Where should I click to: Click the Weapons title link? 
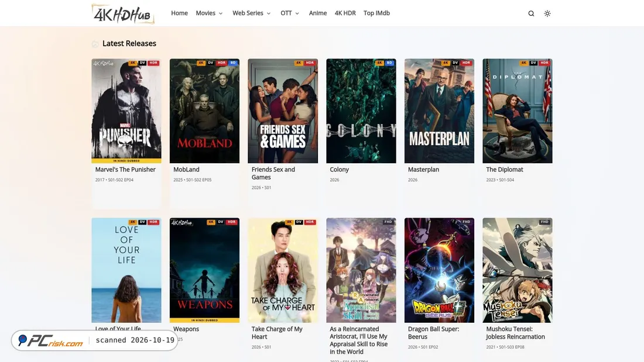186,329
